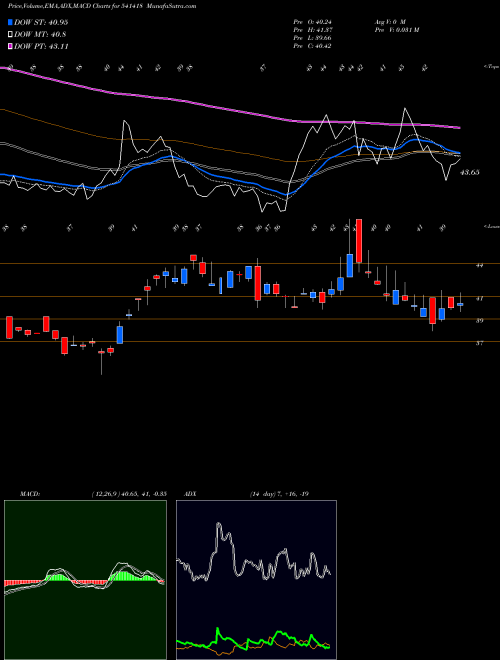500x660 pixels.
Task: Click the 'Avg V: 0 M' value
Action: coord(389,22)
